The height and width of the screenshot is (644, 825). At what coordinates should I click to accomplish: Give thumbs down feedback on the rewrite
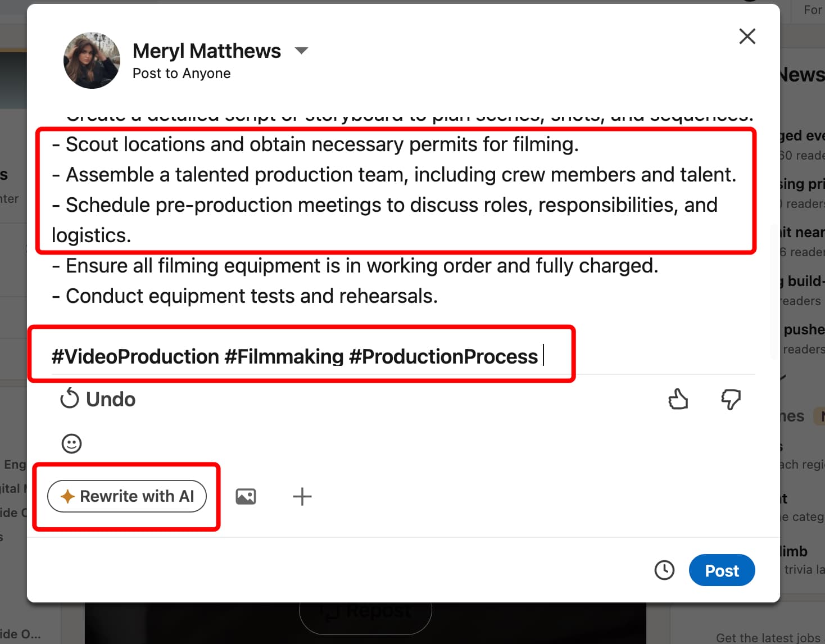point(729,400)
